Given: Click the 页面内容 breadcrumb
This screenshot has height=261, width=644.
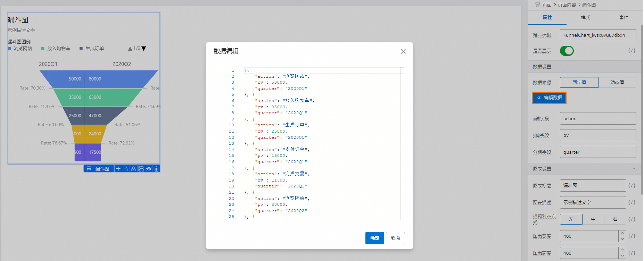Looking at the screenshot, I should (567, 5).
